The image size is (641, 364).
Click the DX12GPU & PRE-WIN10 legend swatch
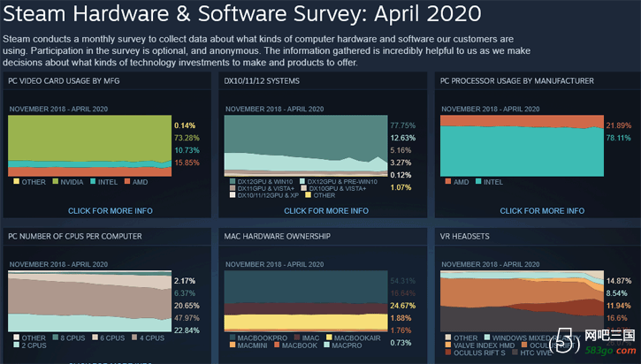point(302,181)
